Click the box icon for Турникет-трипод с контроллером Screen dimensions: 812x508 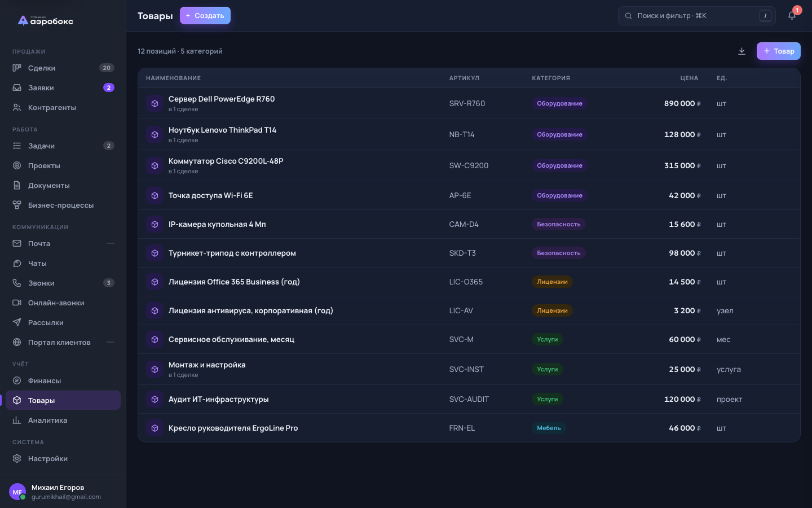155,253
